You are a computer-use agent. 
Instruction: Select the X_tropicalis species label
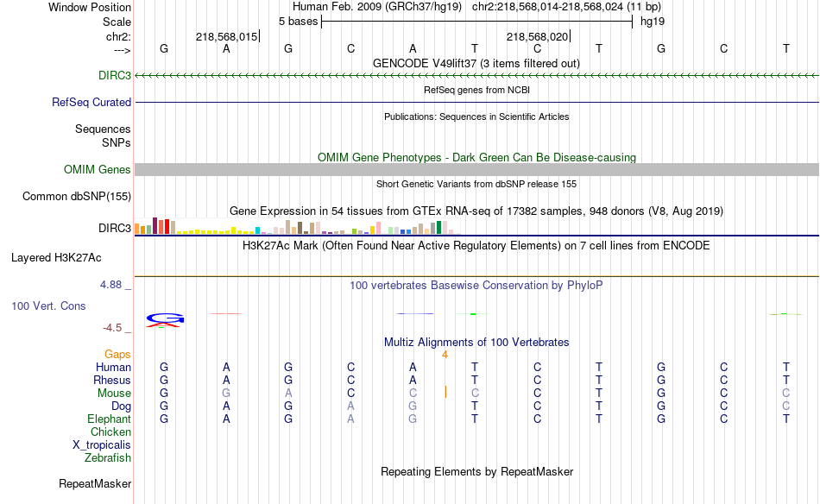(x=102, y=445)
